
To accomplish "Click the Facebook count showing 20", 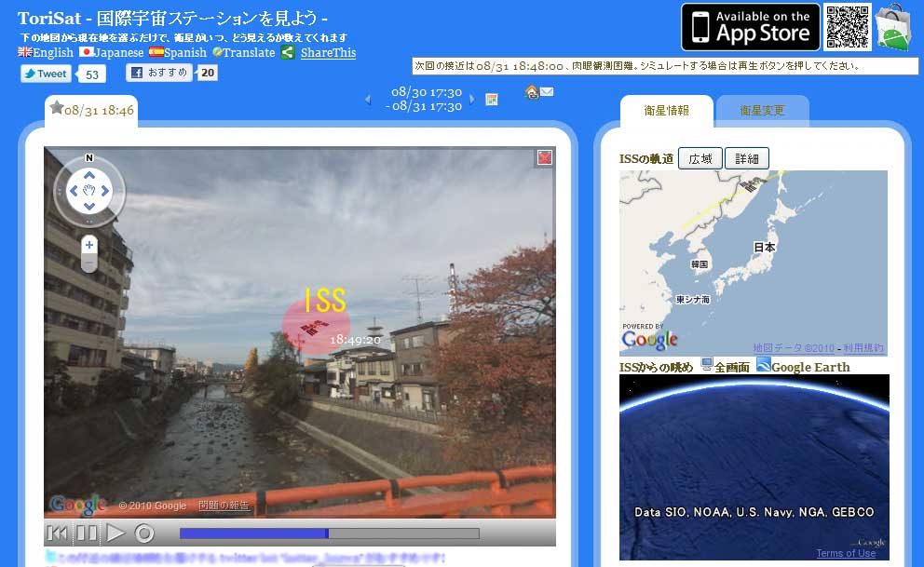I will [x=208, y=73].
